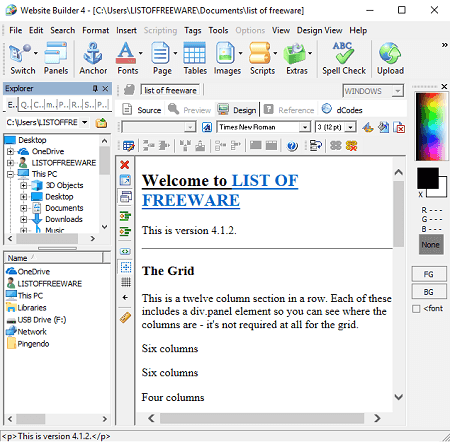Click the broken link icon in design toolbar
The width and height of the screenshot is (450, 442).
click(352, 146)
